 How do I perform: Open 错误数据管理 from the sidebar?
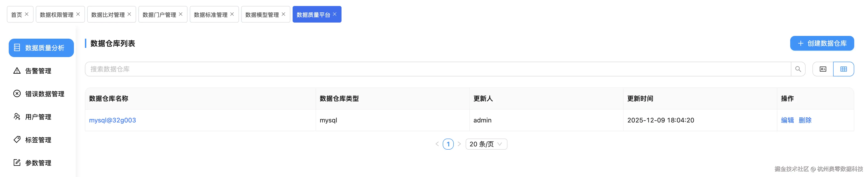tap(45, 94)
